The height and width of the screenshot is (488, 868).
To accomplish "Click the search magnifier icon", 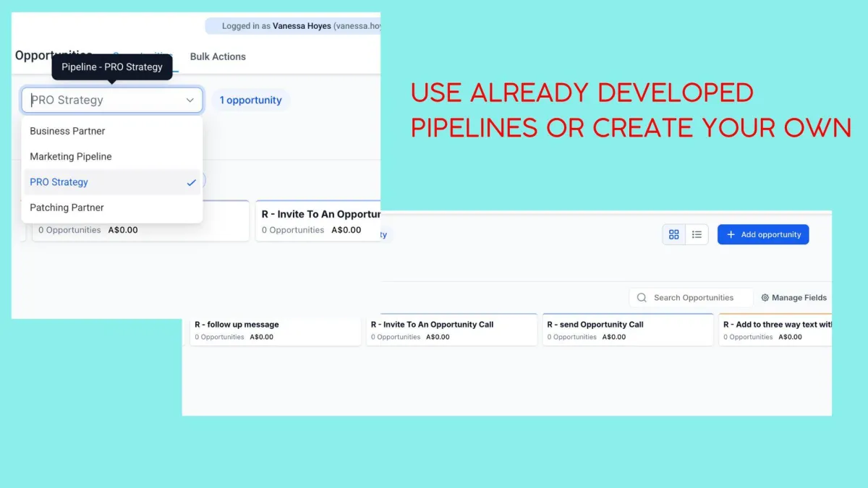I will pyautogui.click(x=642, y=297).
